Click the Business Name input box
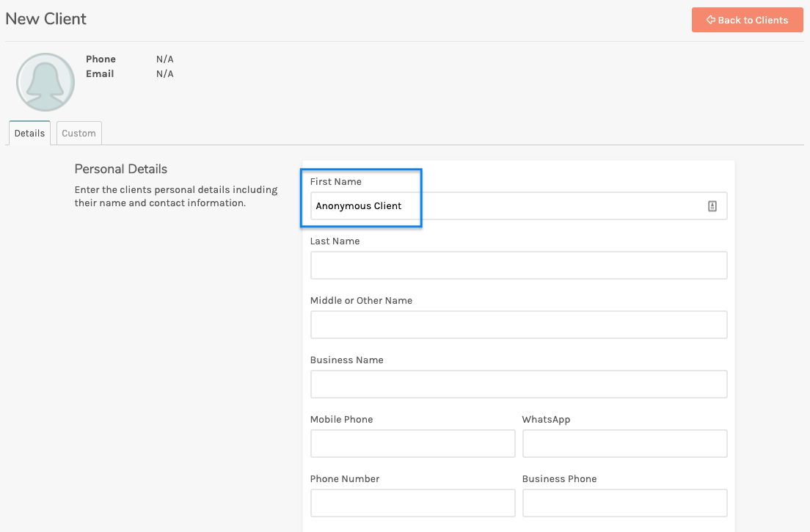Image resolution: width=810 pixels, height=532 pixels. pos(519,385)
